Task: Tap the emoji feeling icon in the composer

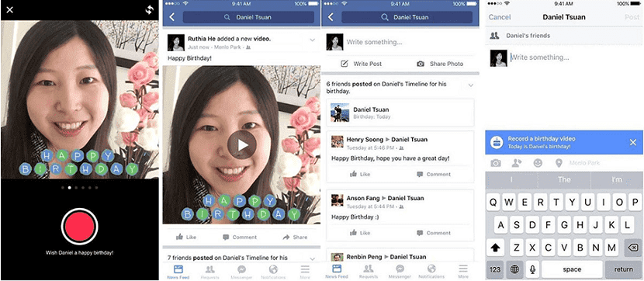Action: click(538, 163)
